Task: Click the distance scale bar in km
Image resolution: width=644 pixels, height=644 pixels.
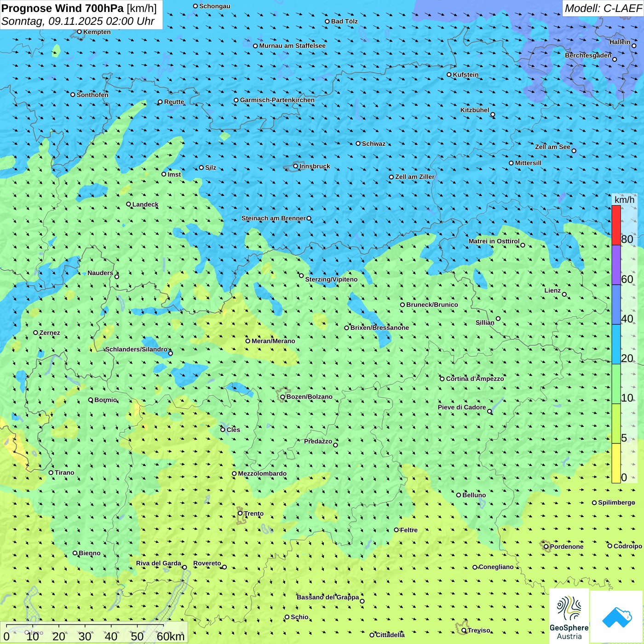Action: click(94, 632)
